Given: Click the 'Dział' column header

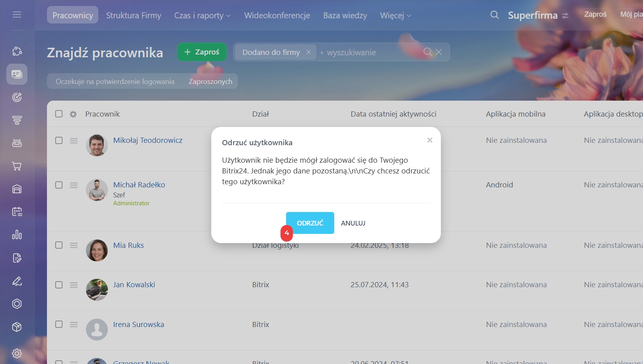Looking at the screenshot, I should point(260,114).
